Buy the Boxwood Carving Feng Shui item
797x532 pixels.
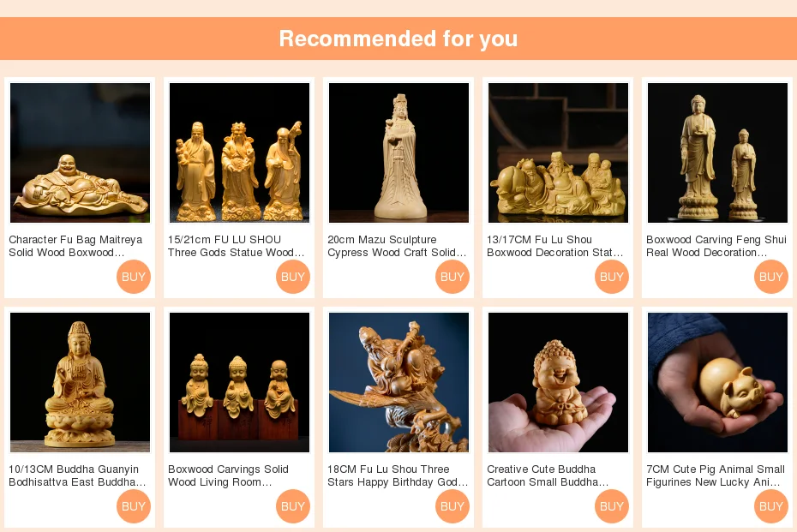pos(771,277)
